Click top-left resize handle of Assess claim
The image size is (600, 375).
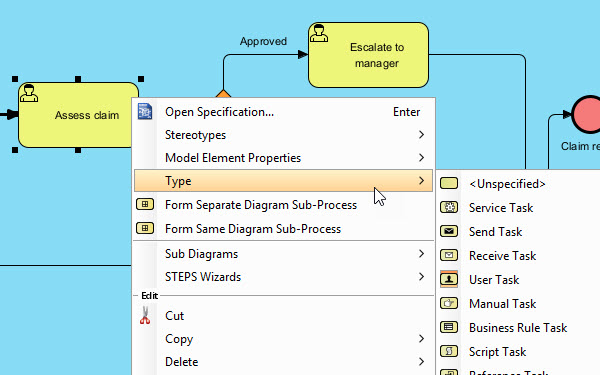[15, 79]
